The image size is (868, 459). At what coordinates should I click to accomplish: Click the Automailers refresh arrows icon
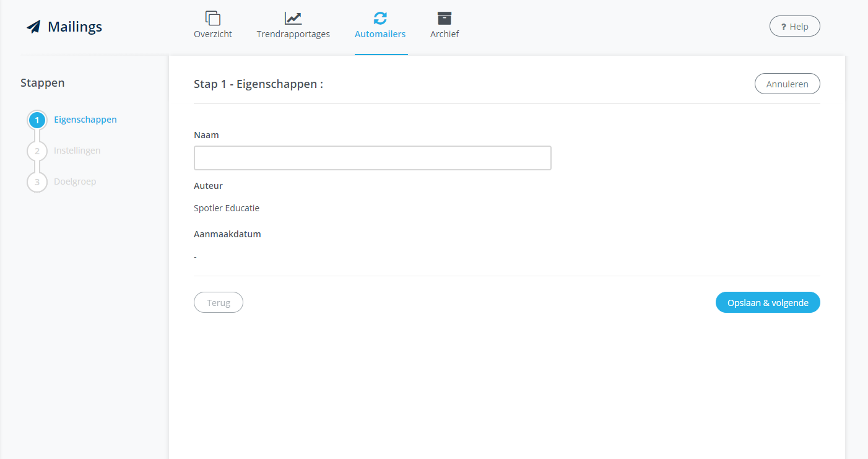(x=380, y=18)
